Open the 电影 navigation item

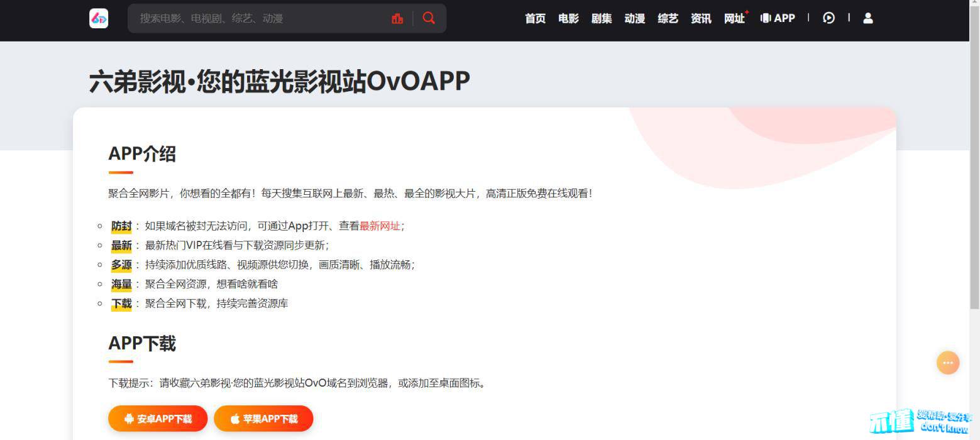point(568,18)
